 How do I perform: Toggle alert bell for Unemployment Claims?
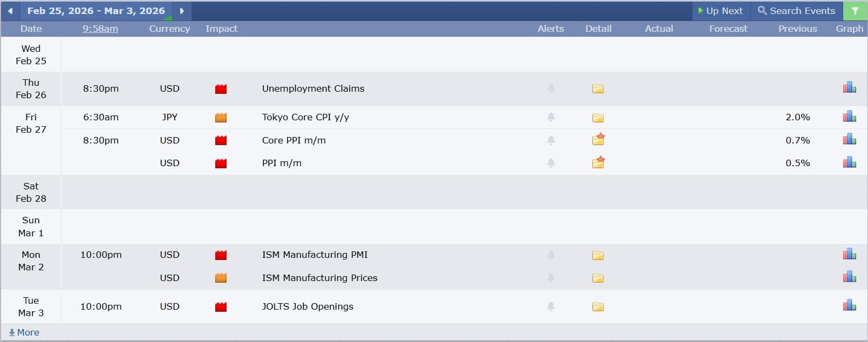coord(551,88)
